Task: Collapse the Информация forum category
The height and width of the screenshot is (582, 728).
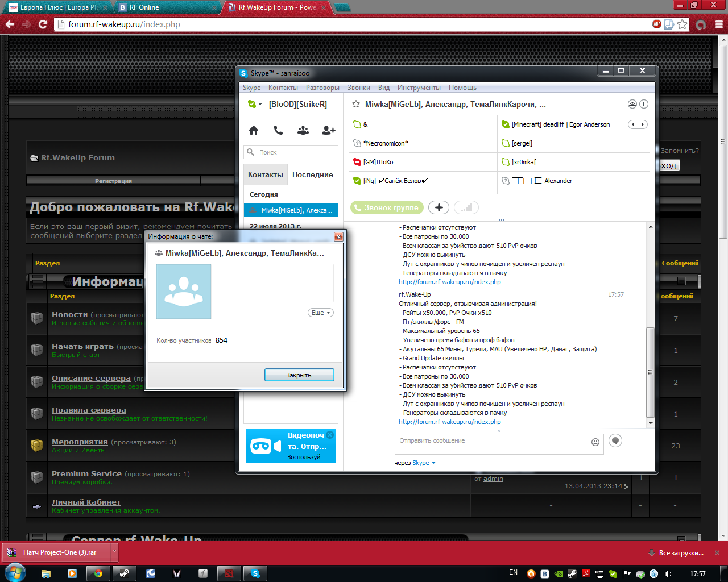Action: pyautogui.click(x=681, y=281)
